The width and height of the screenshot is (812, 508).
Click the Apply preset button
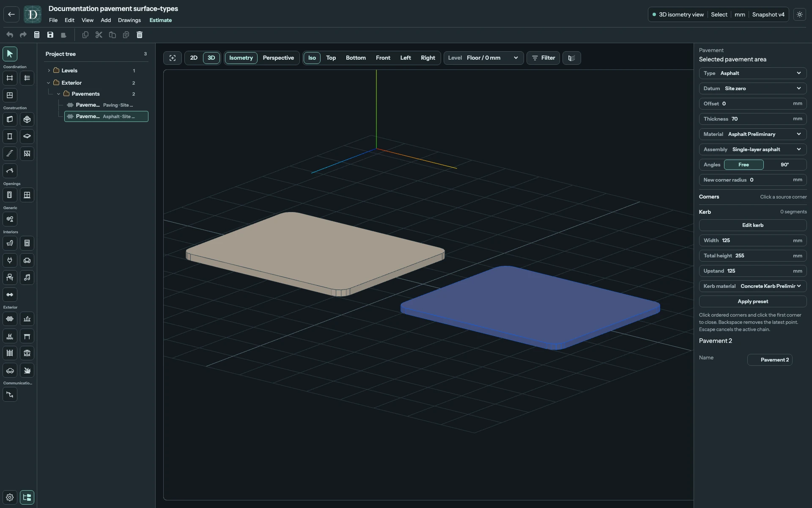[x=753, y=301]
